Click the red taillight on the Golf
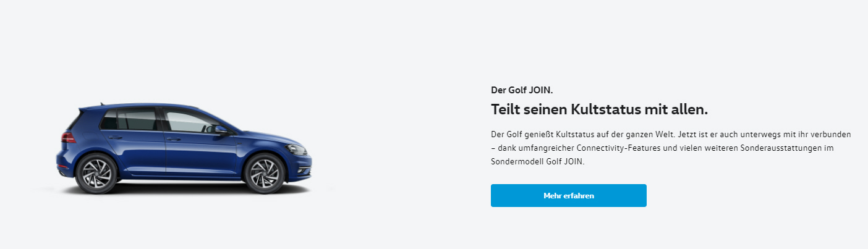 [68, 137]
